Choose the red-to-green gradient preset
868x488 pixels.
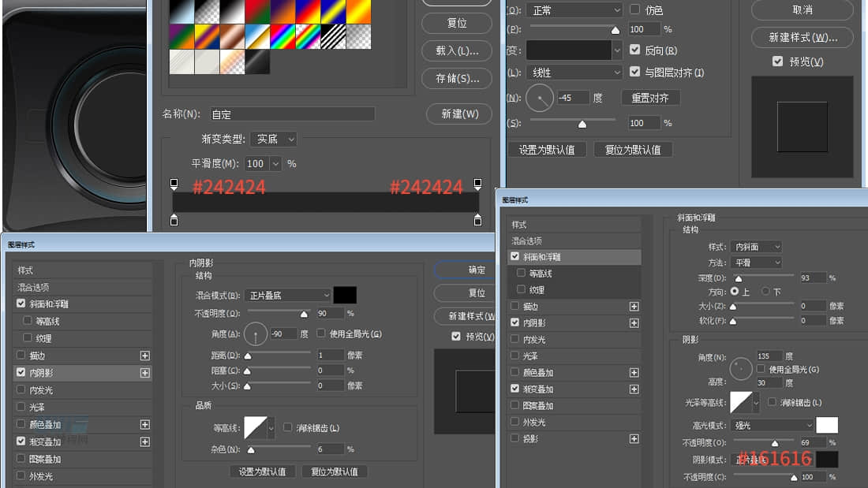tap(257, 12)
